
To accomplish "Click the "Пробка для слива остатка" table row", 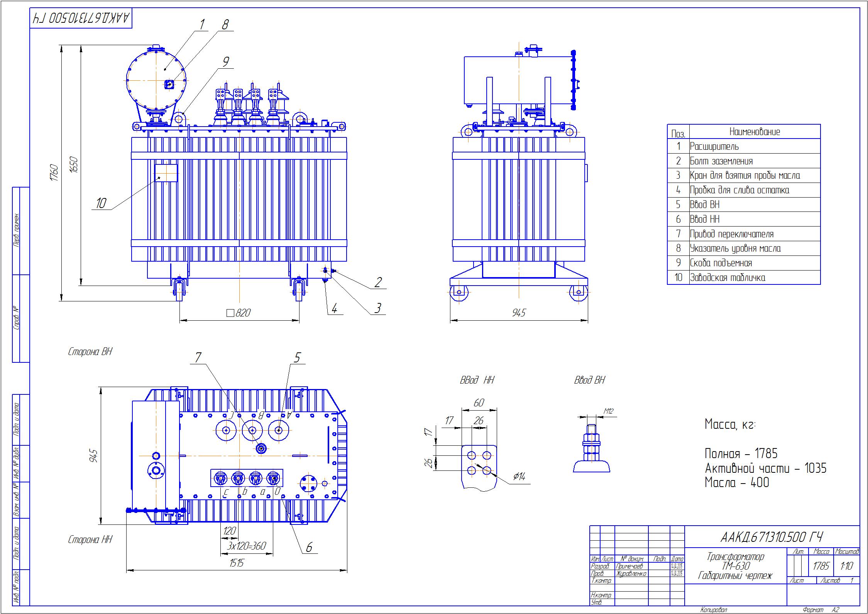I will (x=744, y=190).
